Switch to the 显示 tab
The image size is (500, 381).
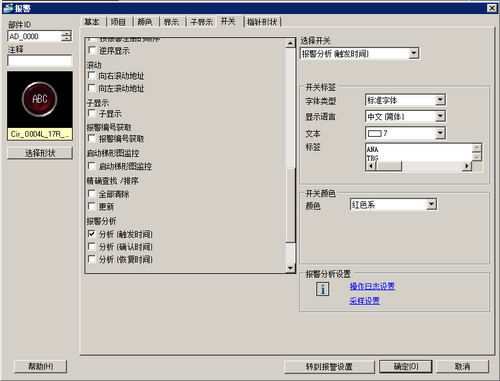171,22
